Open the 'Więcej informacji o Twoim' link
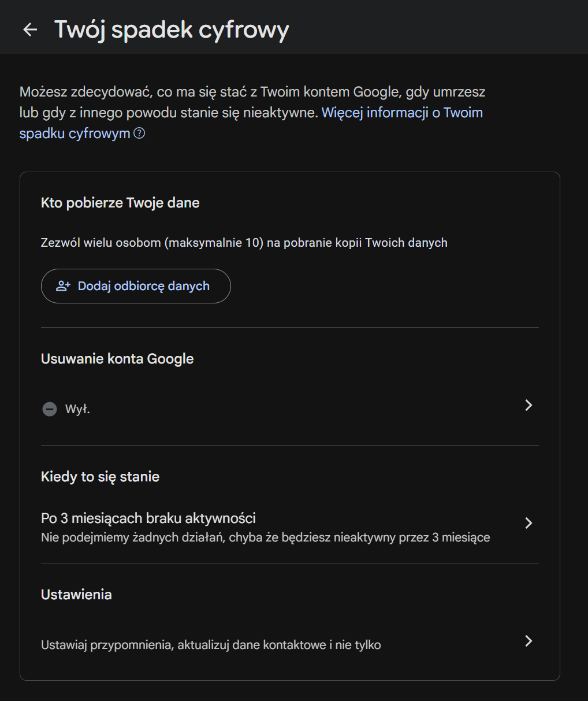 pos(402,113)
